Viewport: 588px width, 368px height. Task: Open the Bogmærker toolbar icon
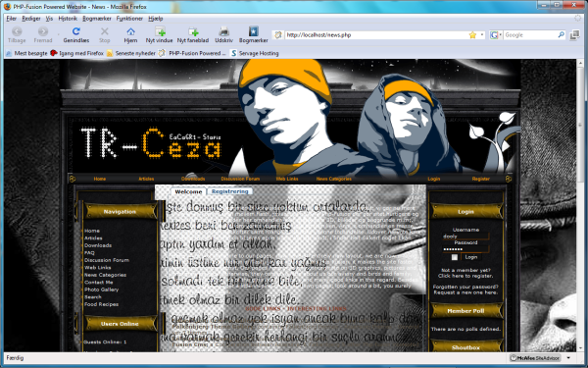pos(254,31)
